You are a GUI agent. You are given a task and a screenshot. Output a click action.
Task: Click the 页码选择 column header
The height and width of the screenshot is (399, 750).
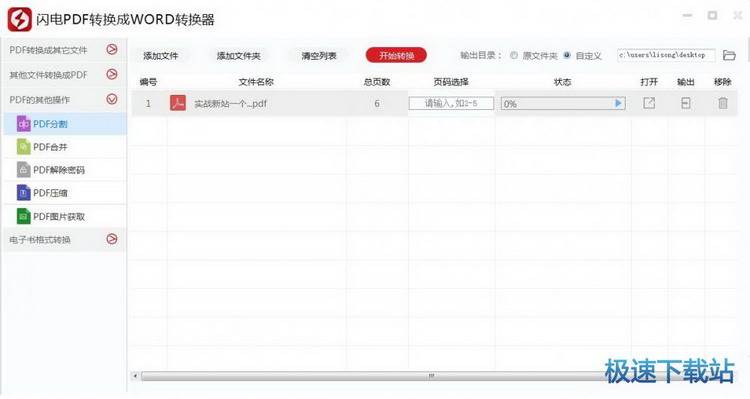451,82
